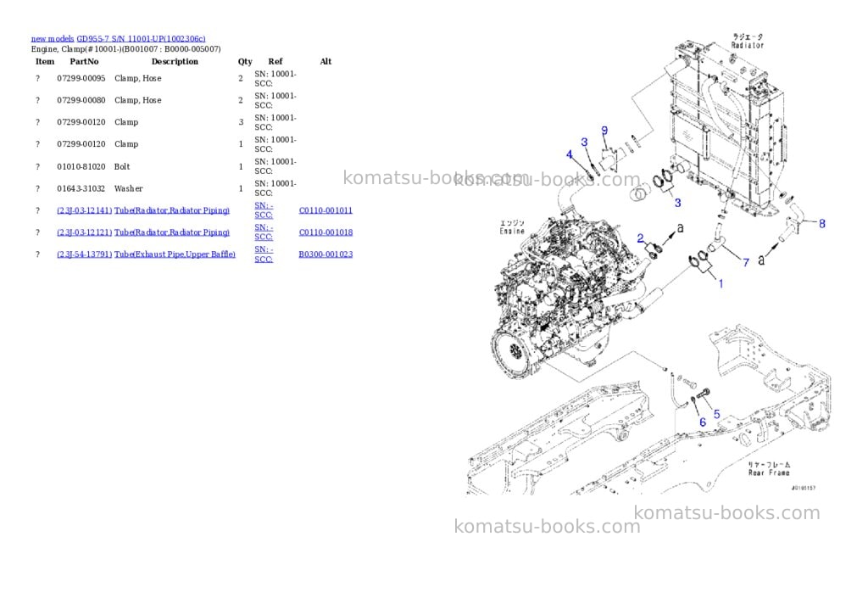Image resolution: width=868 pixels, height=615 pixels.
Task: Click the 'Bolt' description text
Action: click(122, 167)
